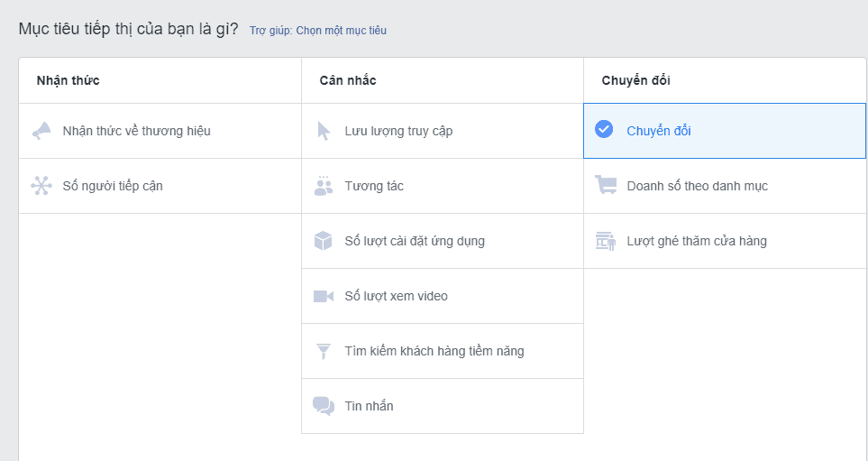This screenshot has width=868, height=461.
Task: Select the Lưu lượng truy cập objective
Action: pyautogui.click(x=443, y=131)
